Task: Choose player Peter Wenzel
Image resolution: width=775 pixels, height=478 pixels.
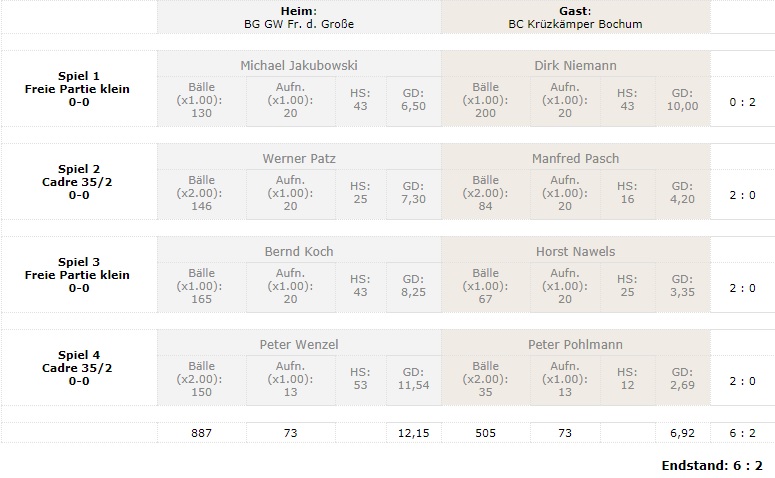Action: point(298,345)
